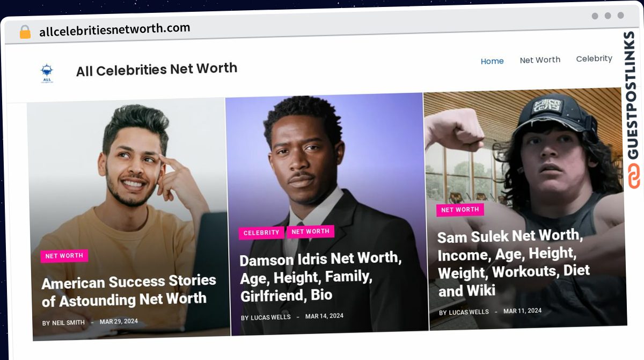Click Net Worth tag on Damson Idris article
This screenshot has height=360, width=644.
click(311, 232)
